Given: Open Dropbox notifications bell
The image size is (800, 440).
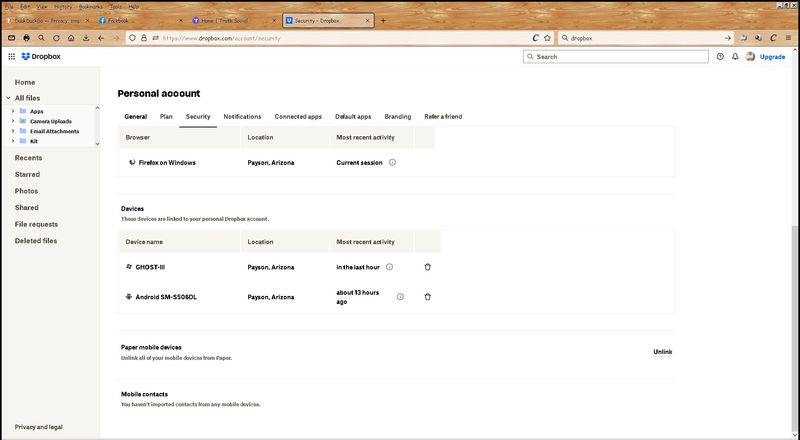Looking at the screenshot, I should [x=735, y=57].
